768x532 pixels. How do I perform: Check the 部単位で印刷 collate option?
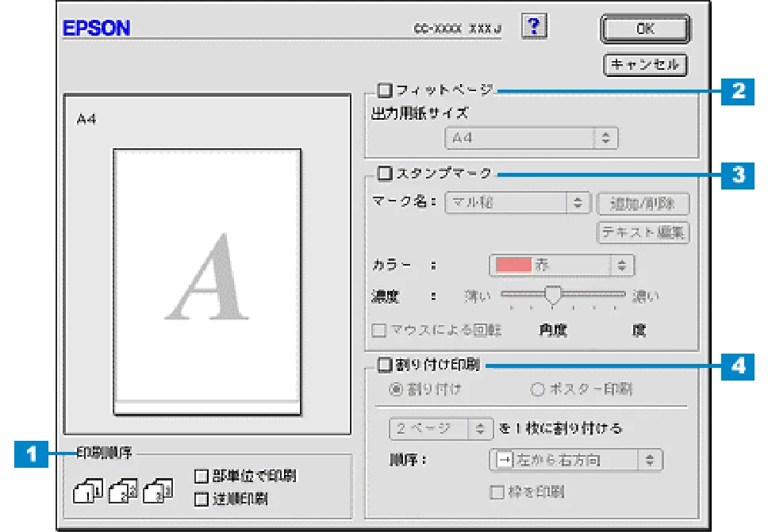202,476
